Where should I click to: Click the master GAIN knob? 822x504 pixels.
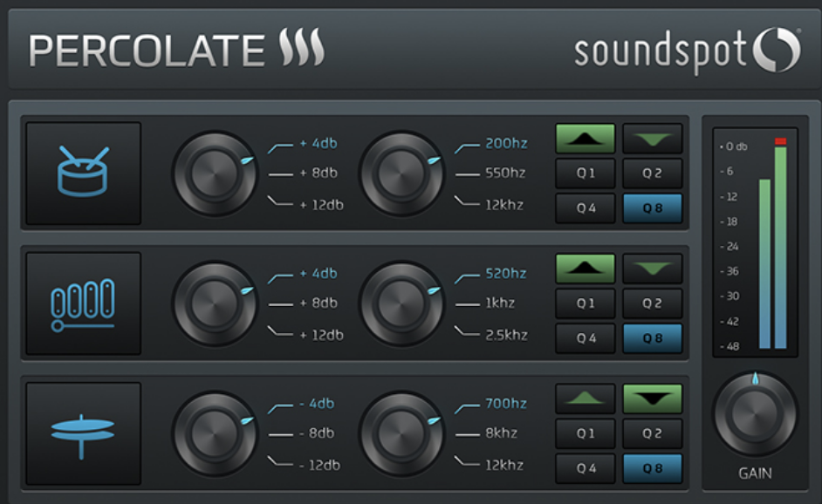click(755, 414)
